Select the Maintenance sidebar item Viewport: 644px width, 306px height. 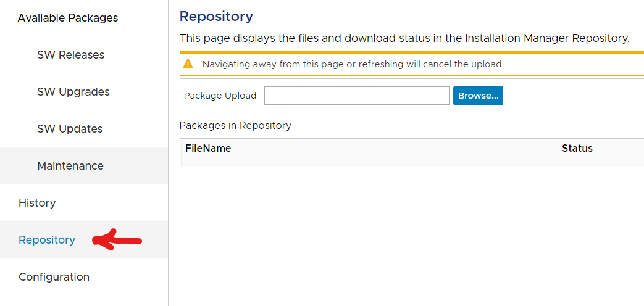point(70,166)
